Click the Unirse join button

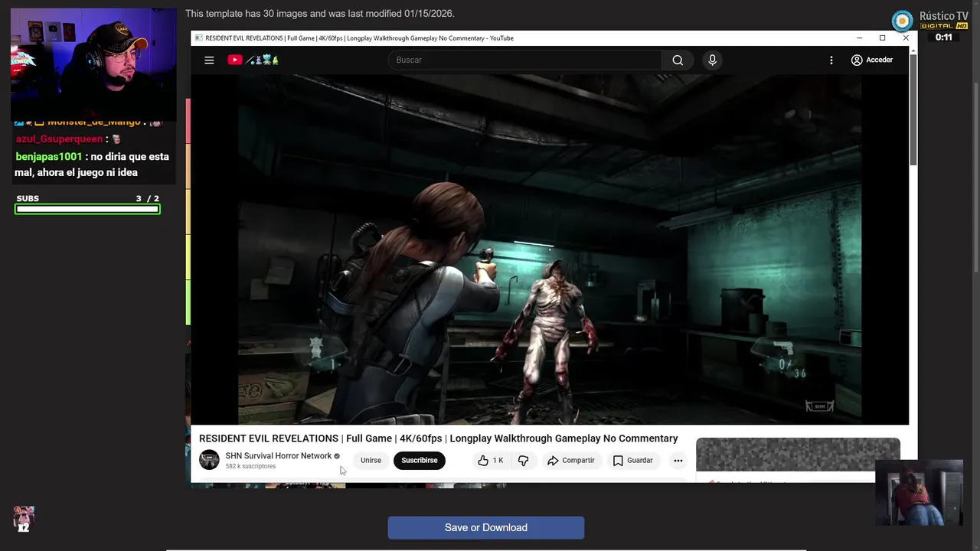(371, 460)
